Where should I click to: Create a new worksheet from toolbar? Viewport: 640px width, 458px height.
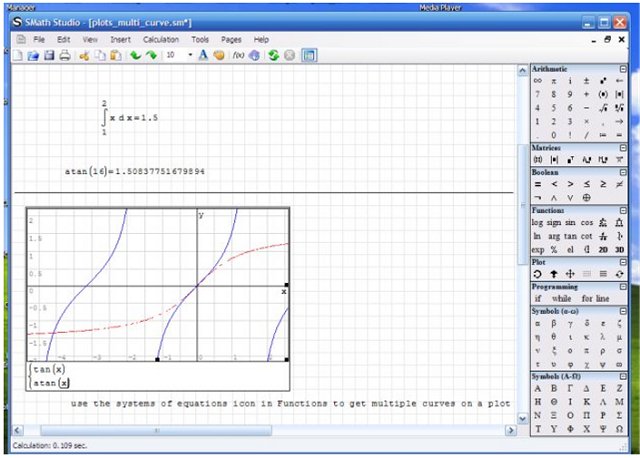pyautogui.click(x=18, y=55)
